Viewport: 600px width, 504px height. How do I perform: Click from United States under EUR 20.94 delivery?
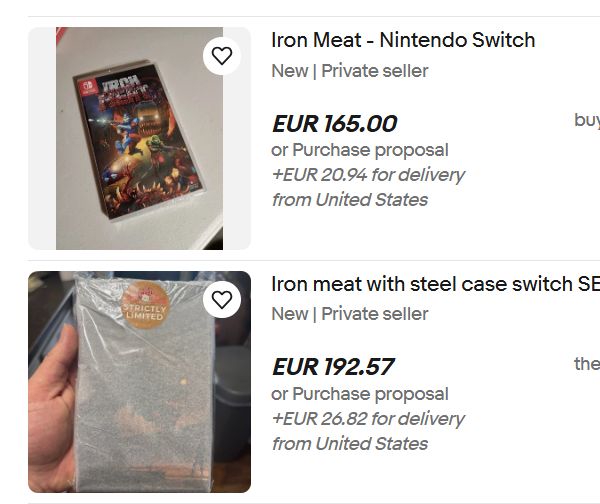(349, 200)
